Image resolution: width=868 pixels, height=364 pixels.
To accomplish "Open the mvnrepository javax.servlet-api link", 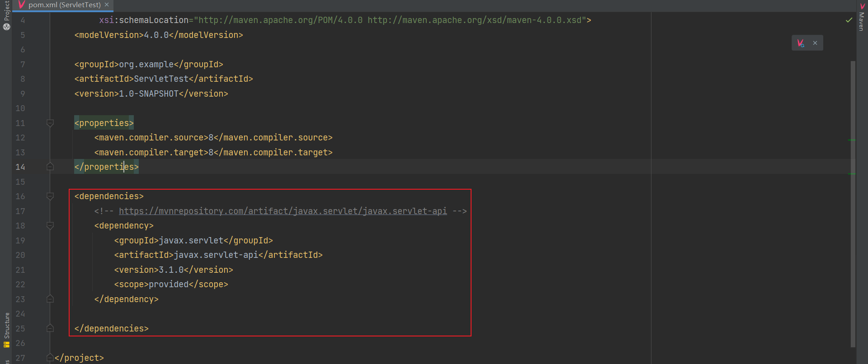I will [283, 211].
